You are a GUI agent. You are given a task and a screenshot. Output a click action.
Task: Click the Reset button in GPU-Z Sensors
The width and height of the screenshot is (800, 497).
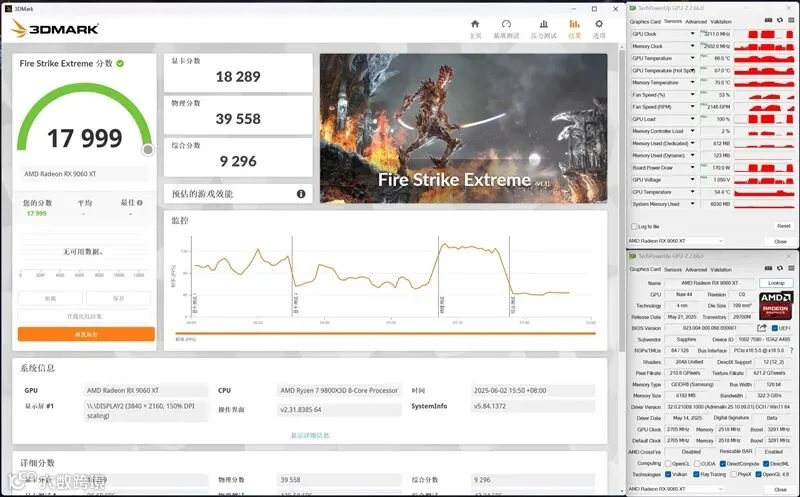click(x=783, y=226)
